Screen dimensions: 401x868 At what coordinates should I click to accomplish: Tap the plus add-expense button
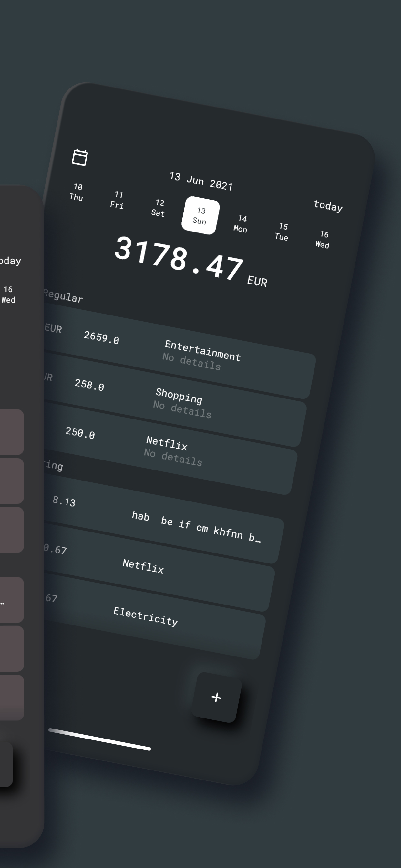click(x=216, y=697)
